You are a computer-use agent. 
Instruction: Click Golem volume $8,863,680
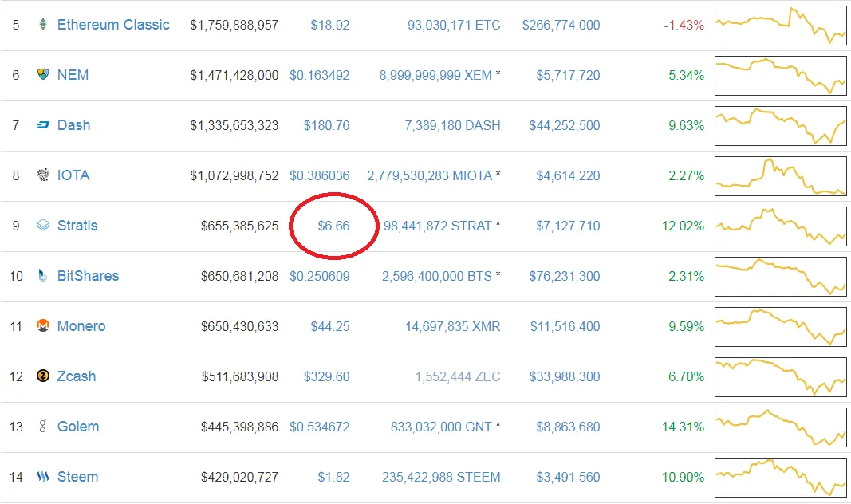(568, 427)
